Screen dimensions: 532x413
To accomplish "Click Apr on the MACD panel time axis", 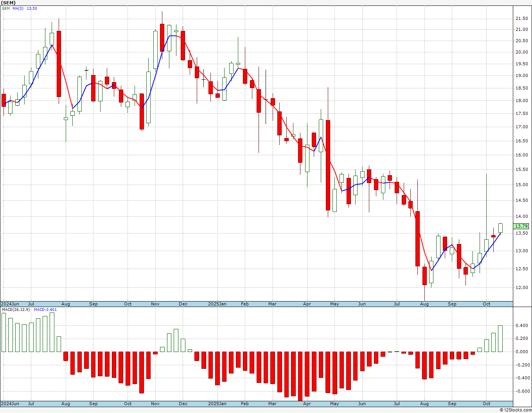I will coord(307,404).
